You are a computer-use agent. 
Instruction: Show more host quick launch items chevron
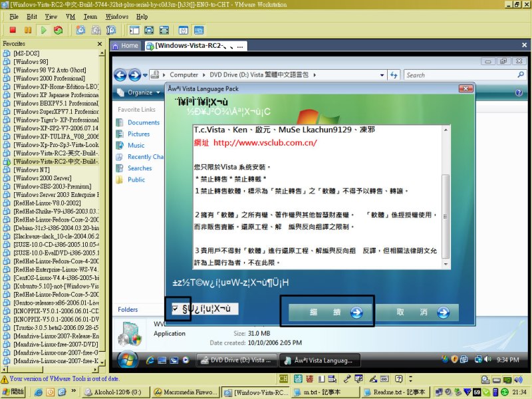(x=73, y=391)
